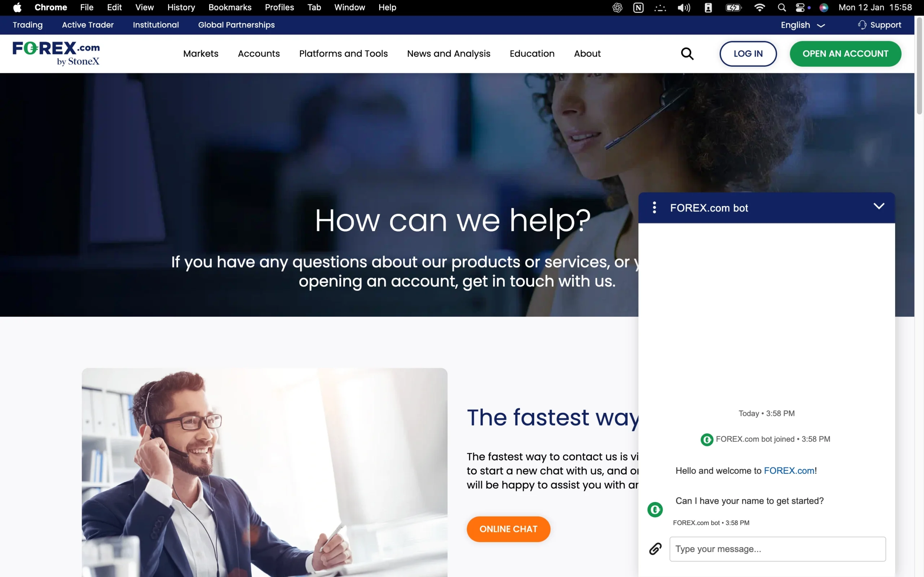Screen dimensions: 924x577
Task: Open the Bookmarks menu in Chrome
Action: click(x=230, y=8)
